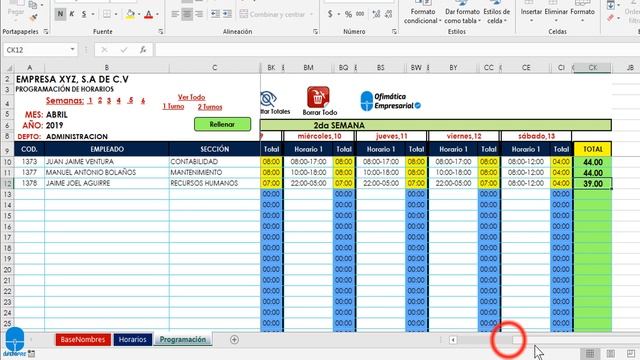This screenshot has width=640, height=360.
Task: Apply accounting number format ($)
Action: [x=330, y=14]
